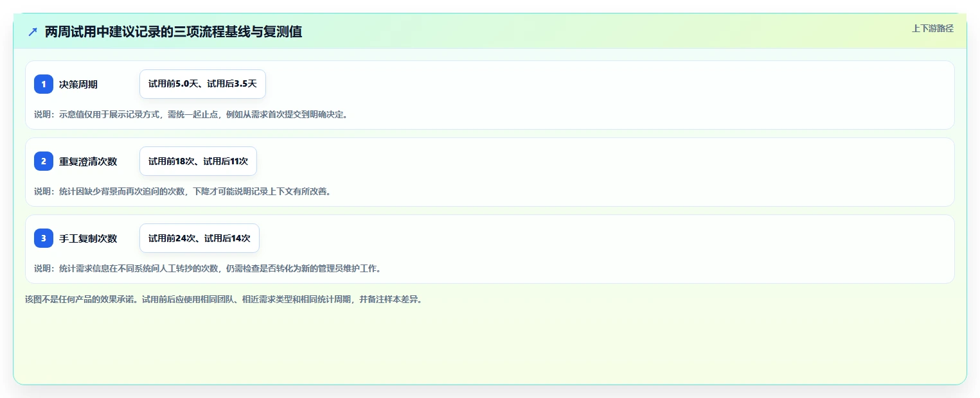Image resolution: width=980 pixels, height=398 pixels.
Task: Click the number 2 badge for 重复澄清次数
Action: click(x=44, y=161)
